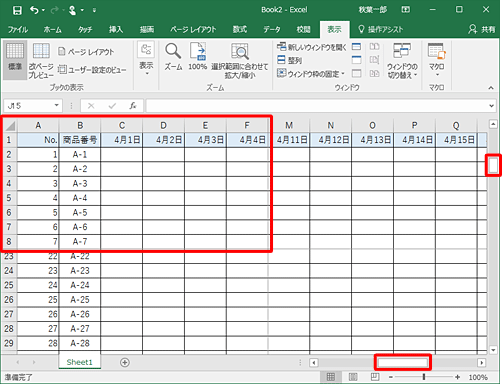Click the scroll right arrow
The image size is (502, 384).
coord(481,362)
